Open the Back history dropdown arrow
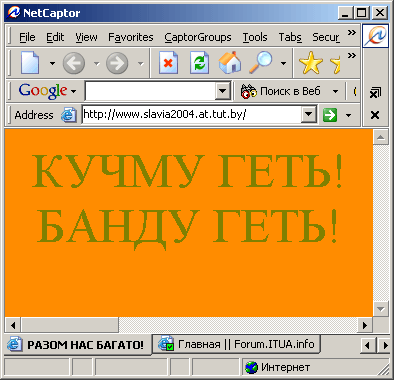This screenshot has height=380, width=394. coord(96,63)
